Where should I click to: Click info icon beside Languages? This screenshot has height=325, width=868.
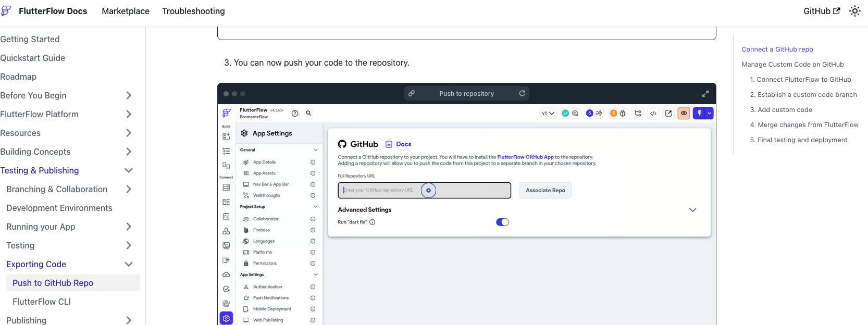click(313, 241)
